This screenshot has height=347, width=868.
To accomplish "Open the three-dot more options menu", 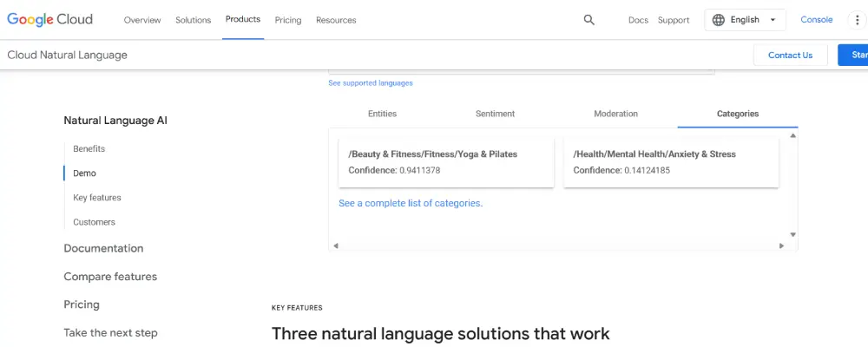I will [x=858, y=20].
